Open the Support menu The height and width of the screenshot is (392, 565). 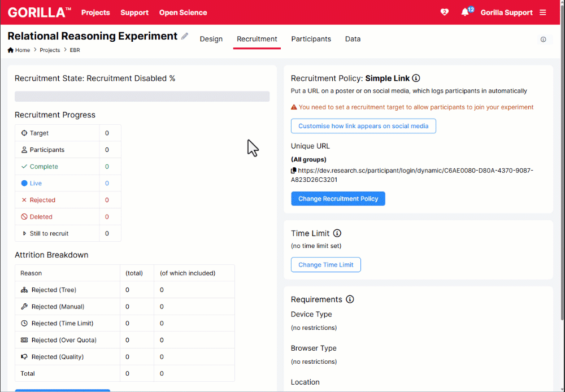click(134, 12)
